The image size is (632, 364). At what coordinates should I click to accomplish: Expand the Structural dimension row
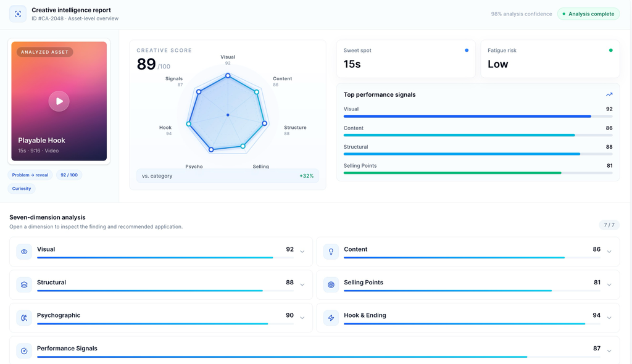[x=302, y=284]
